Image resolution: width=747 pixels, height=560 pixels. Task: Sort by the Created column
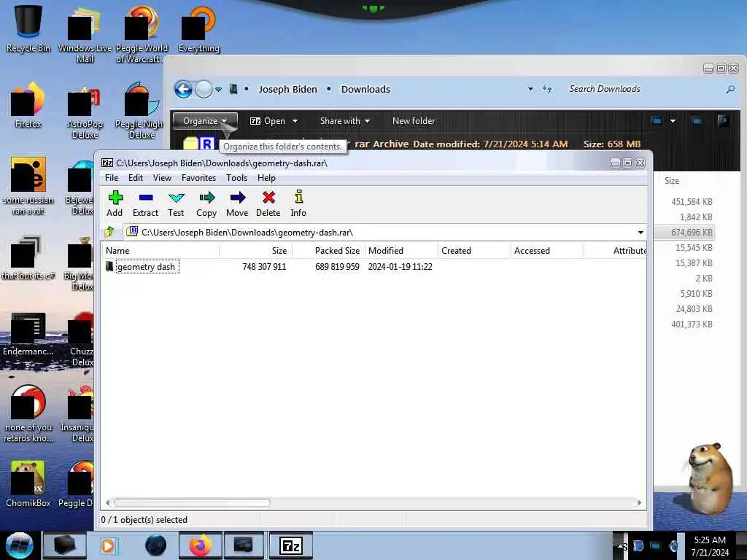tap(474, 251)
